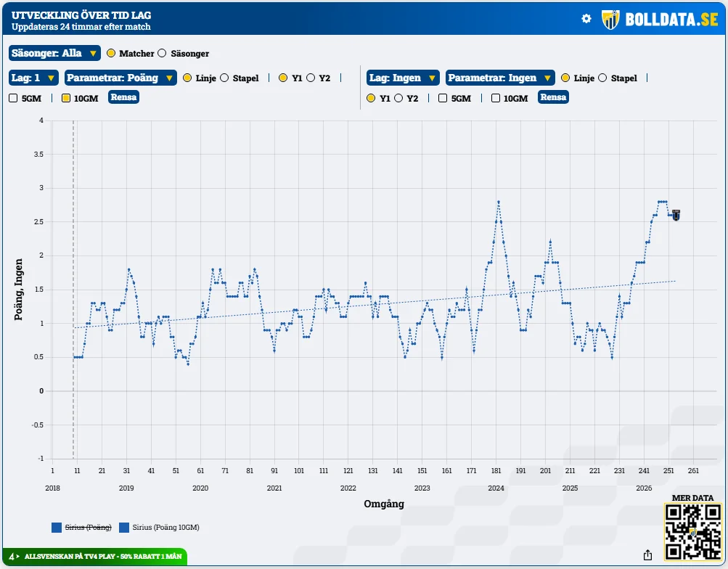Click the 2024 year label on axis

click(496, 488)
